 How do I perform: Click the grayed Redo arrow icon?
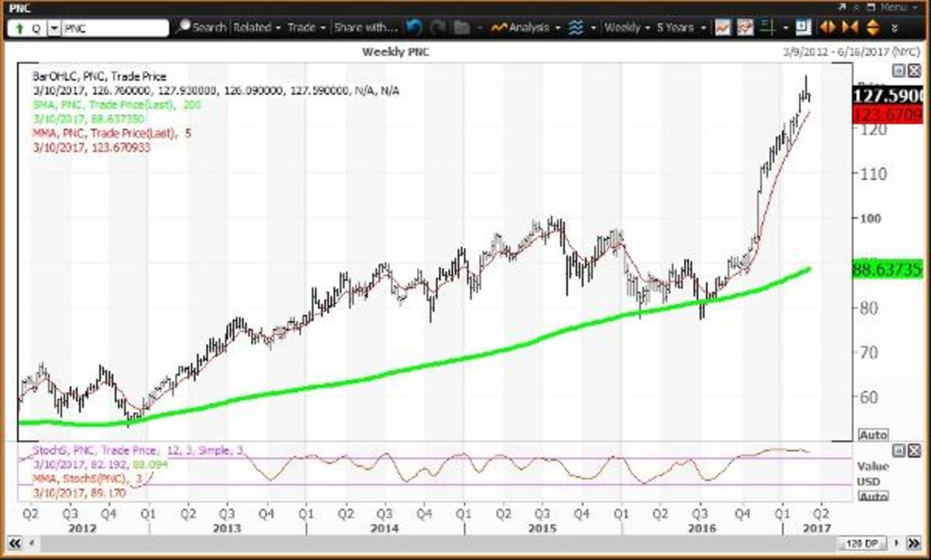coord(438,27)
